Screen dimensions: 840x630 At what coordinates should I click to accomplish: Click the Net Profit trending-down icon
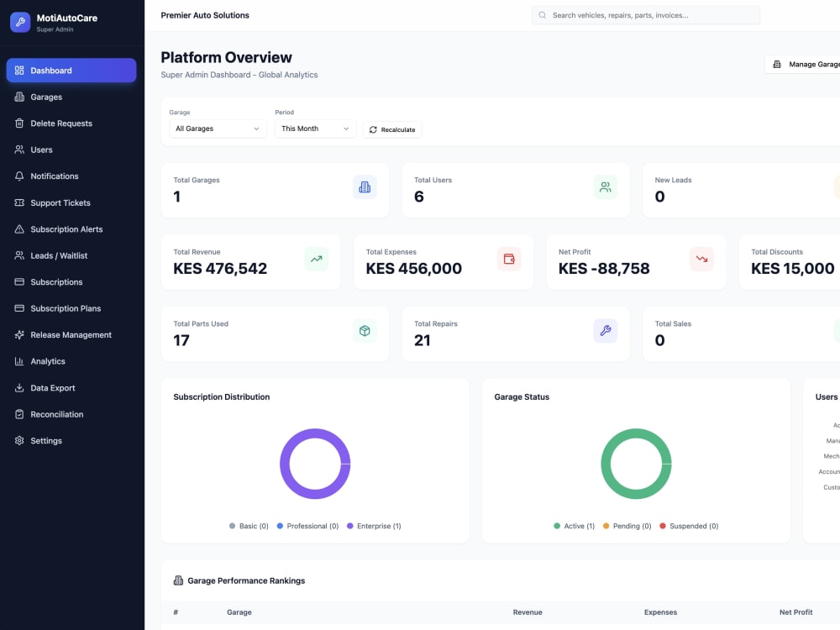tap(701, 259)
